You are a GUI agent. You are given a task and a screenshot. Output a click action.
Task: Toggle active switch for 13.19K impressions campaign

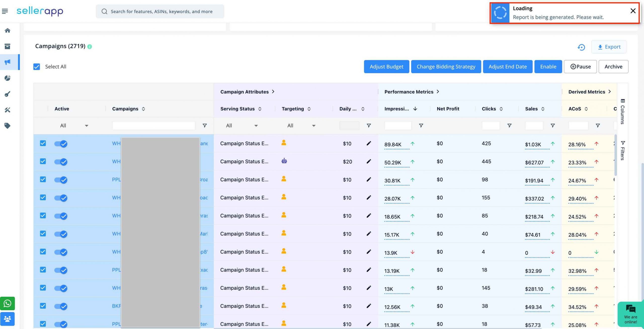tap(61, 270)
